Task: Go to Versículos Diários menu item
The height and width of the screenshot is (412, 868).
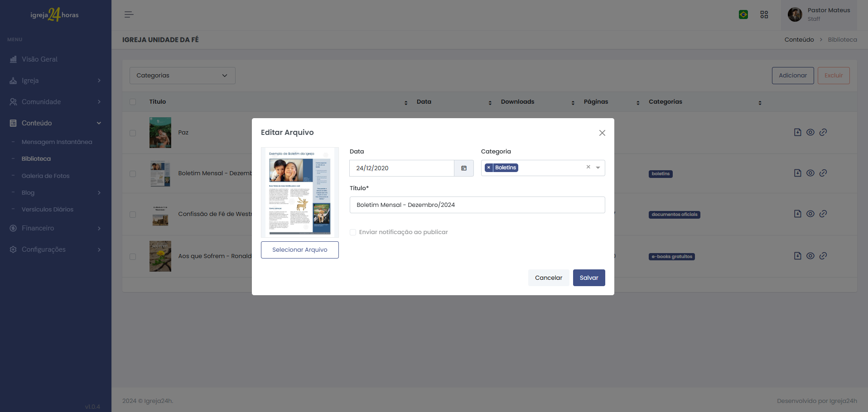Action: pyautogui.click(x=47, y=209)
